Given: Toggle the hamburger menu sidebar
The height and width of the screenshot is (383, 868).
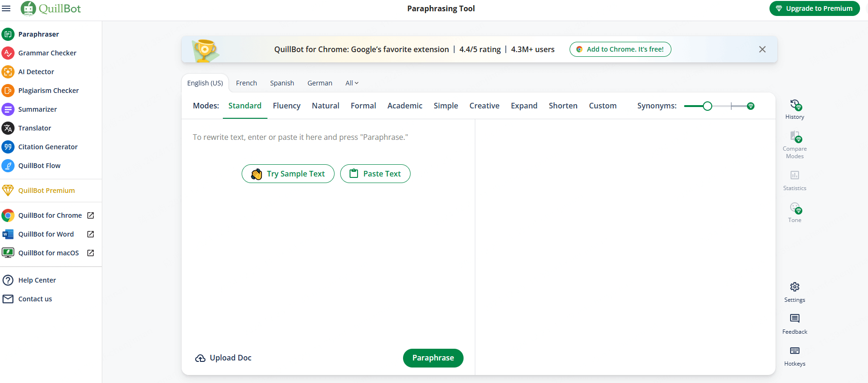Looking at the screenshot, I should tap(6, 8).
